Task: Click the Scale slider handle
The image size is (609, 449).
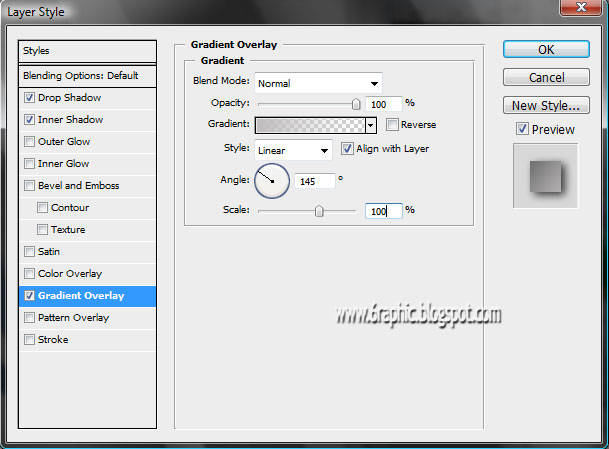Action: [319, 211]
